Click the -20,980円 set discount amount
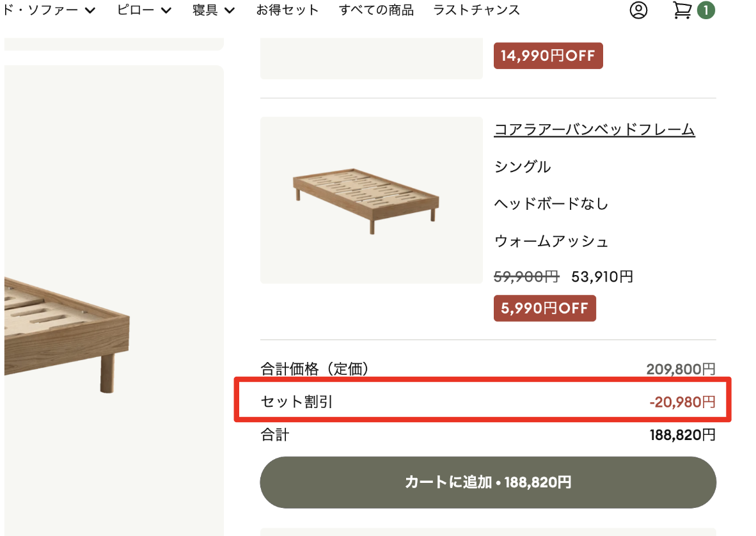The height and width of the screenshot is (536, 756). pyautogui.click(x=682, y=402)
